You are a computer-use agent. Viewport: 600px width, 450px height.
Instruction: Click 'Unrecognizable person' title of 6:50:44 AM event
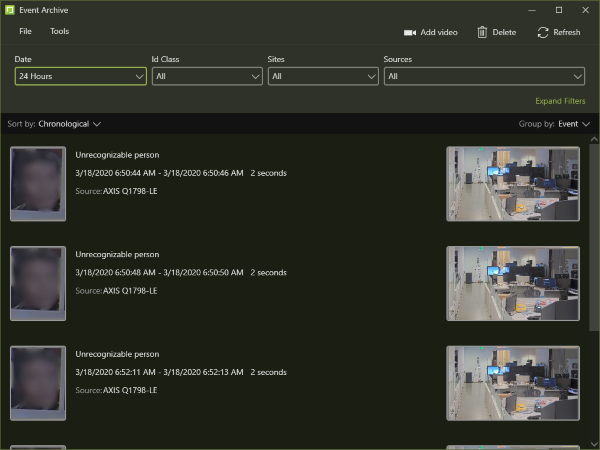coord(117,155)
